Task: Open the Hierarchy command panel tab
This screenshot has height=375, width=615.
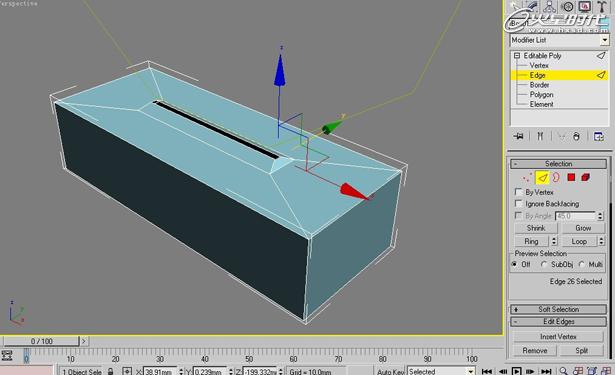Action: pos(549,6)
